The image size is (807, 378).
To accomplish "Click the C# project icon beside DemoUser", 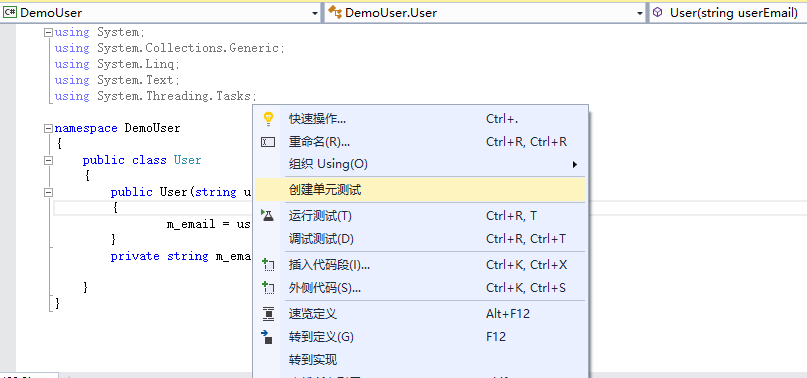I will pos(10,12).
